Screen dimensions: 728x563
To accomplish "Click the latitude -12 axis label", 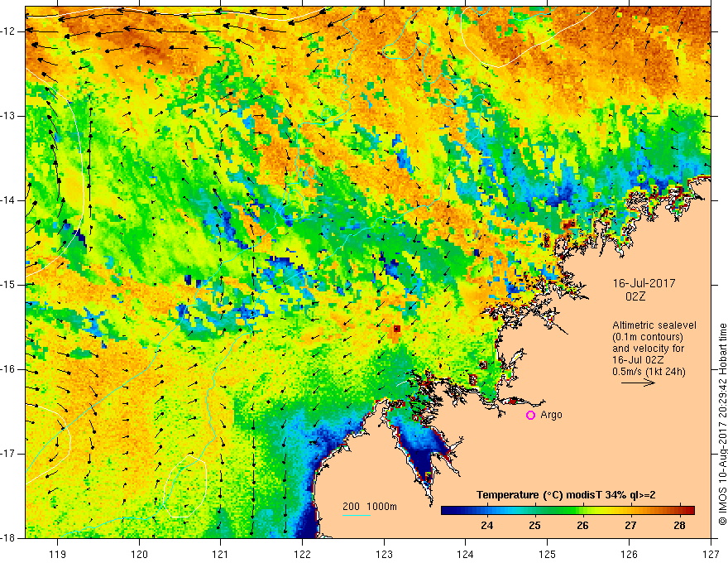I will tap(8, 31).
